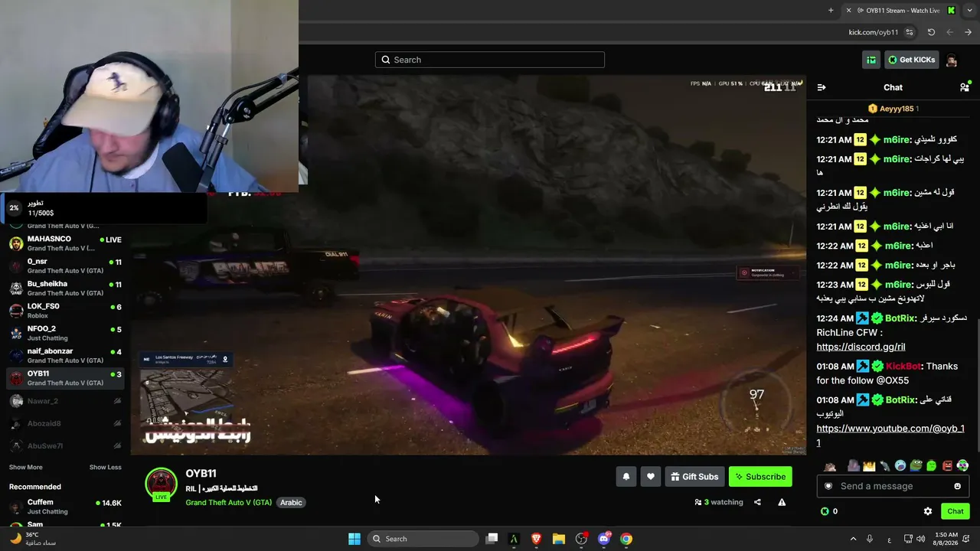Show hidden system tray icons
The width and height of the screenshot is (980, 551).
click(852, 539)
